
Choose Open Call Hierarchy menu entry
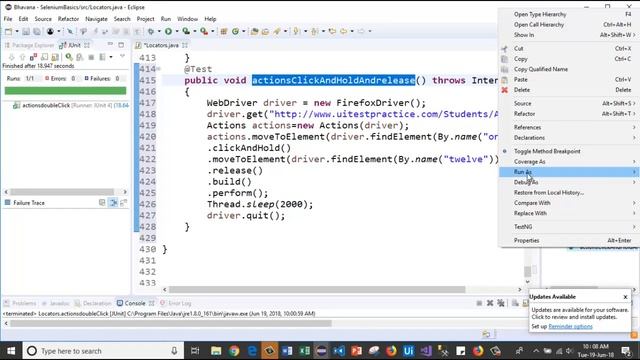[x=568, y=24]
